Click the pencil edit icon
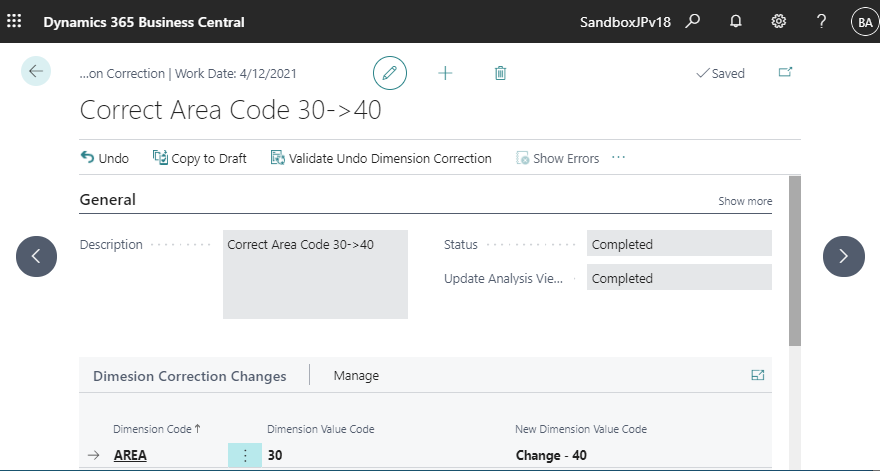880x471 pixels. pos(389,73)
